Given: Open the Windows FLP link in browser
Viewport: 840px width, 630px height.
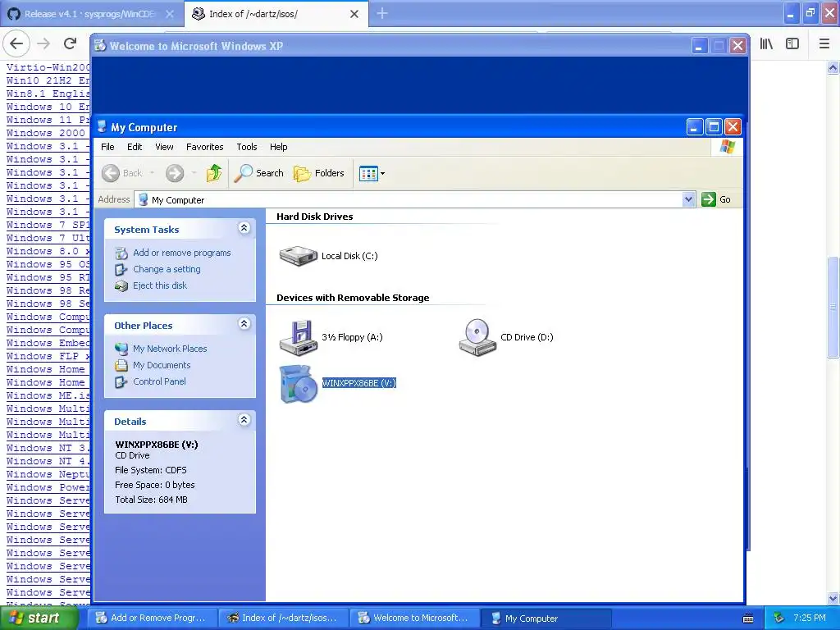Looking at the screenshot, I should 48,356.
